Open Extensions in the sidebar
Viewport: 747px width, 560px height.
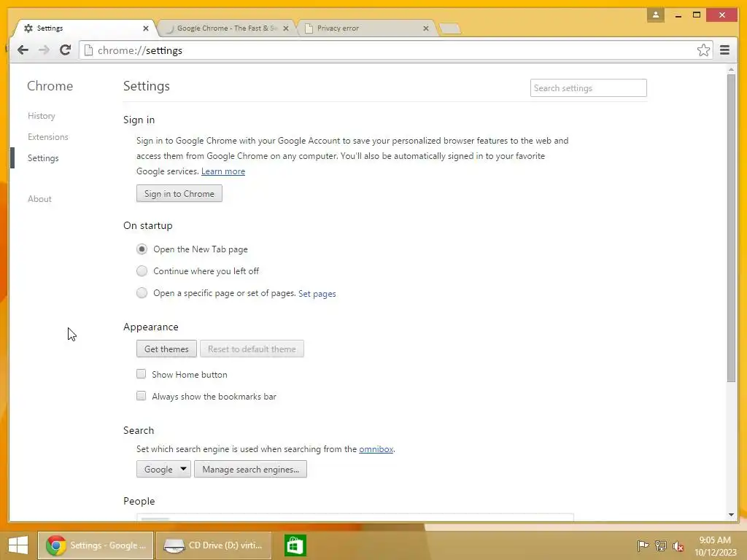47,136
